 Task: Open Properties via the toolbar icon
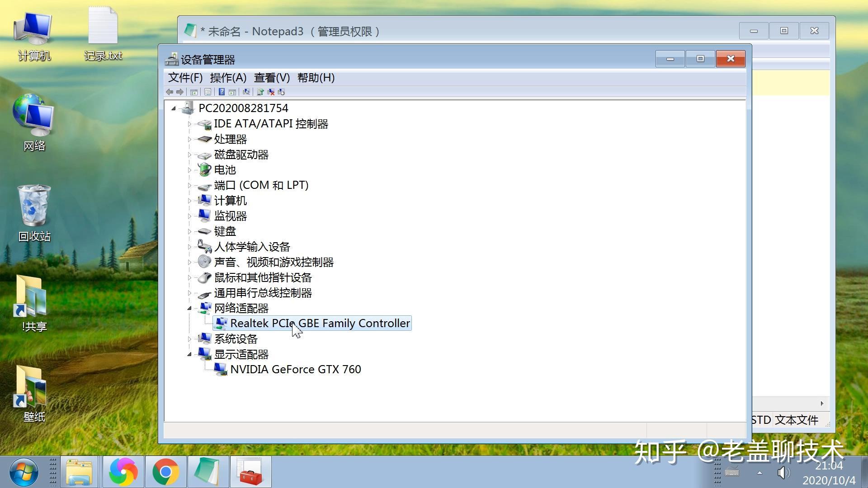pos(208,92)
